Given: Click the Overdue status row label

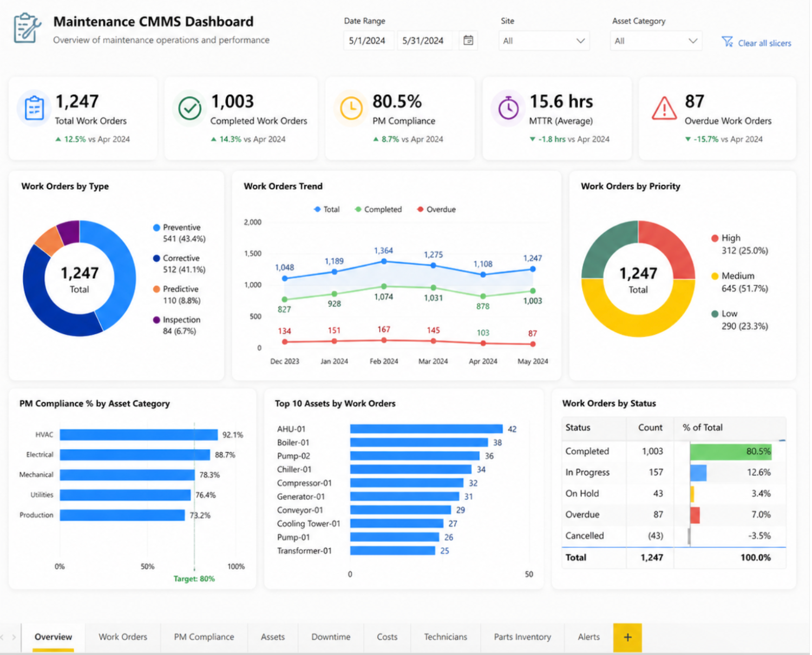Looking at the screenshot, I should (582, 515).
